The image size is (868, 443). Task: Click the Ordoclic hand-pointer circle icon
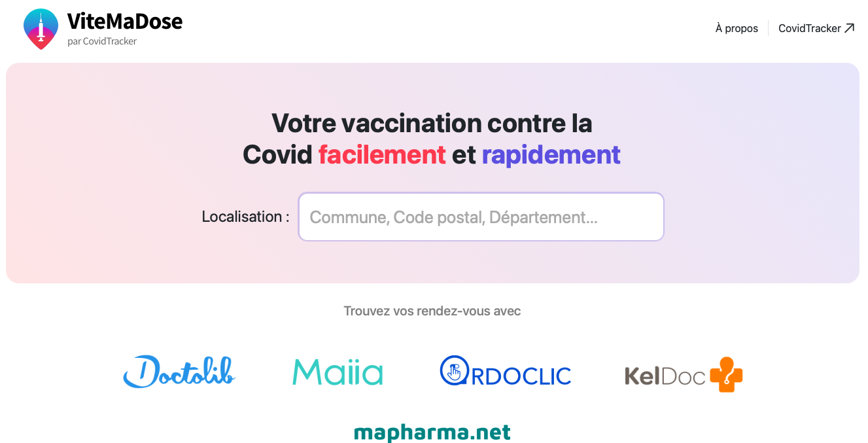(x=455, y=370)
